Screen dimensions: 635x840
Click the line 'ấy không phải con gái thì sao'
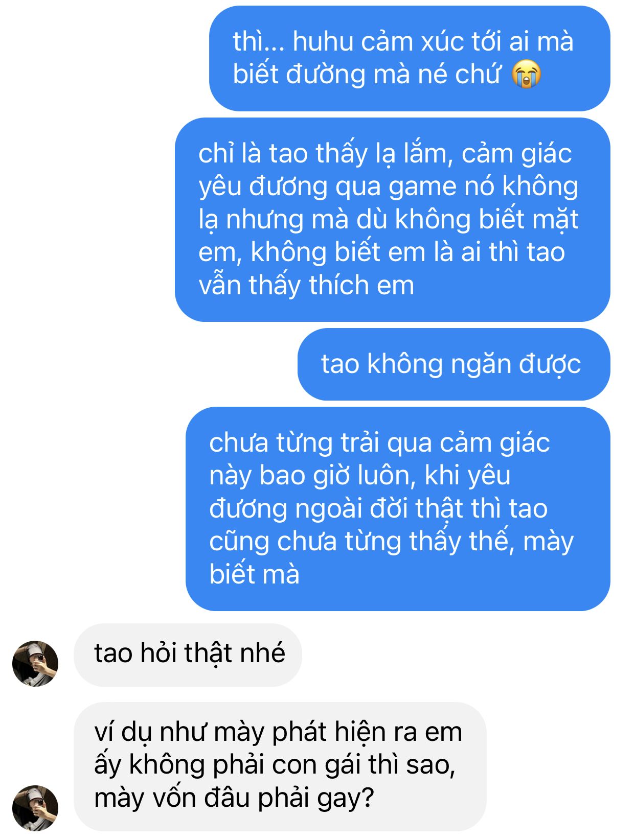(x=275, y=765)
